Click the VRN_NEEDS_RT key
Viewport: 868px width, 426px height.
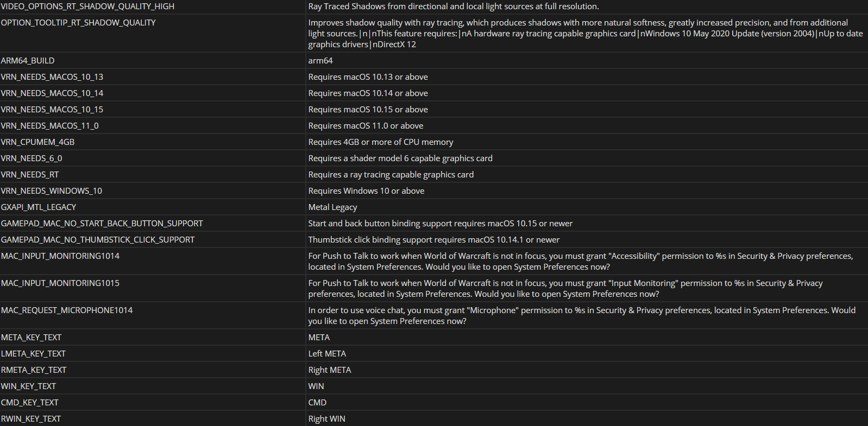pyautogui.click(x=30, y=175)
